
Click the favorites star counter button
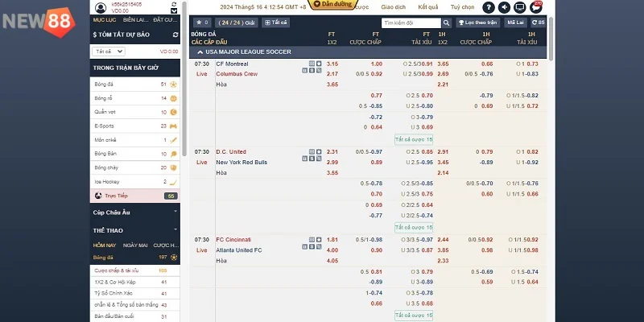[202, 23]
